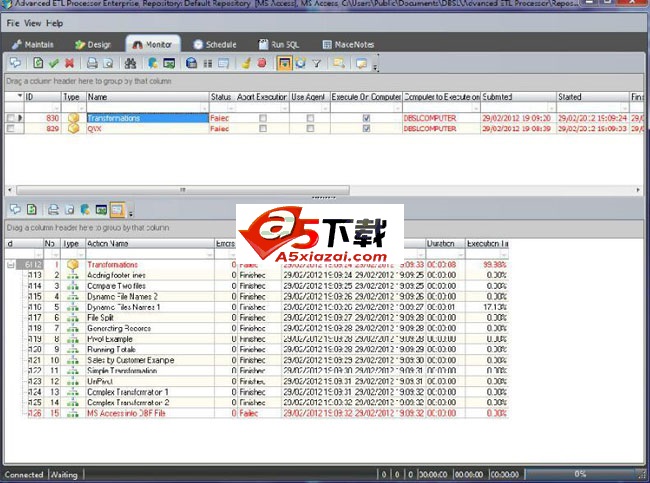Click the printer icon in lower toolbar
The image size is (650, 483).
(x=53, y=209)
